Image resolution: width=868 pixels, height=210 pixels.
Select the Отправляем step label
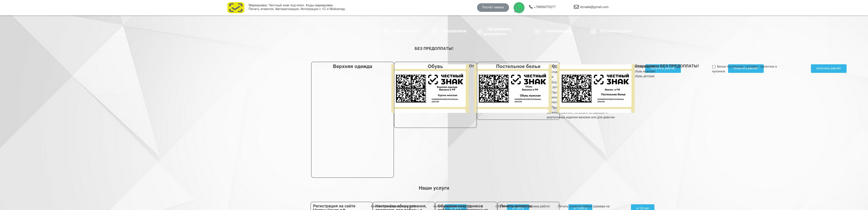click(x=454, y=31)
